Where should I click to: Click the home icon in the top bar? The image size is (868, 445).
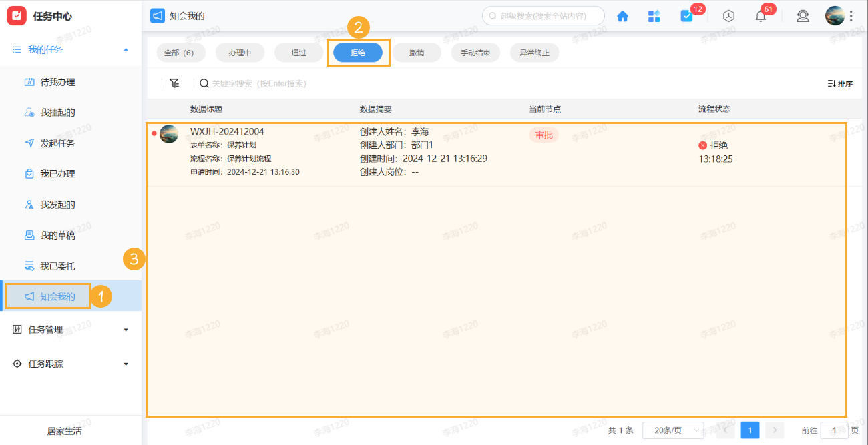(622, 15)
